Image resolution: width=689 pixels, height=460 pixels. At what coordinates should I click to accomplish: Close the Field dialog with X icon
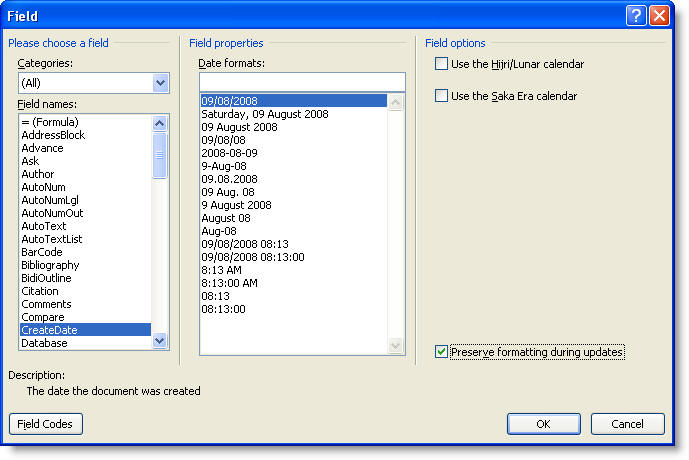660,16
